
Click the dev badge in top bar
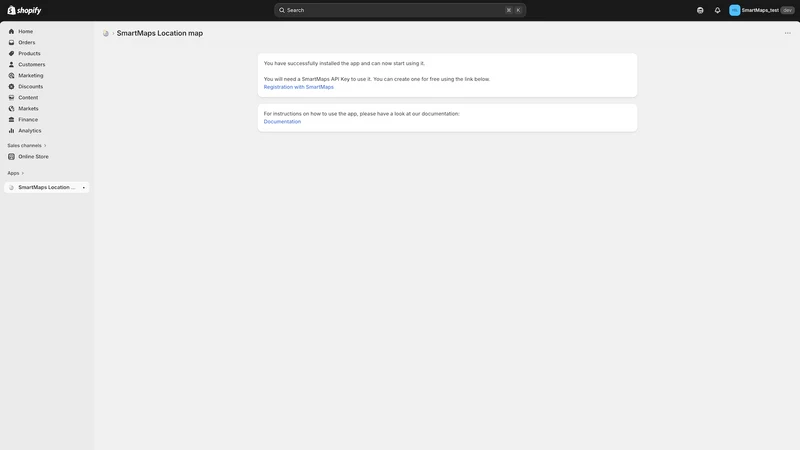pos(787,10)
